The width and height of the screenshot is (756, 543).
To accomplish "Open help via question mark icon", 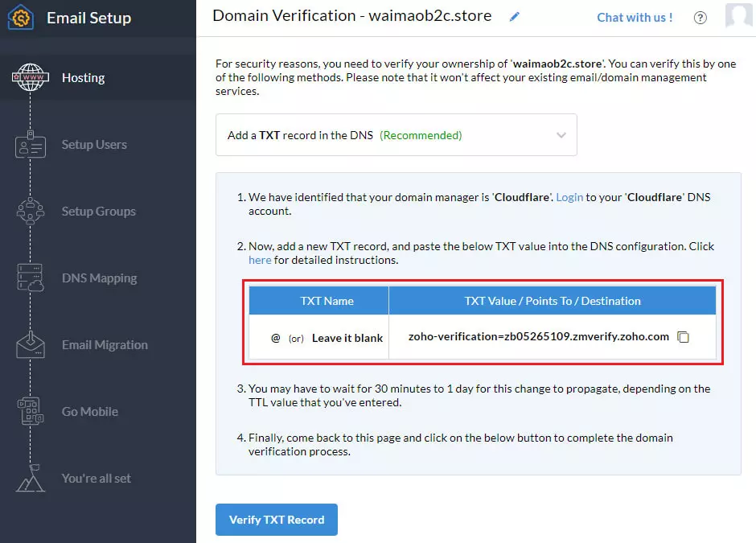I will click(x=700, y=18).
